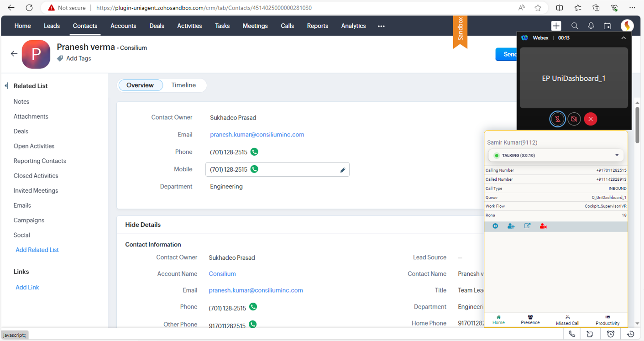Toggle the Webex camera video button
The width and height of the screenshot is (644, 341).
(x=574, y=119)
